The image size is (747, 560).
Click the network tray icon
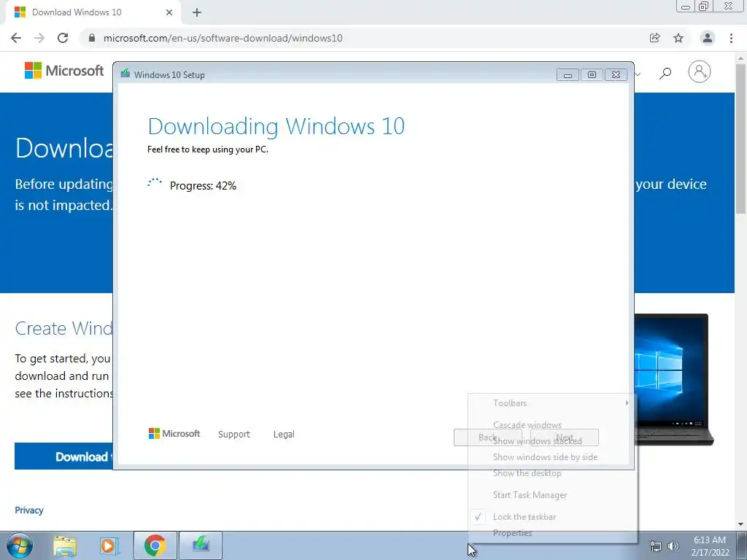pos(656,546)
